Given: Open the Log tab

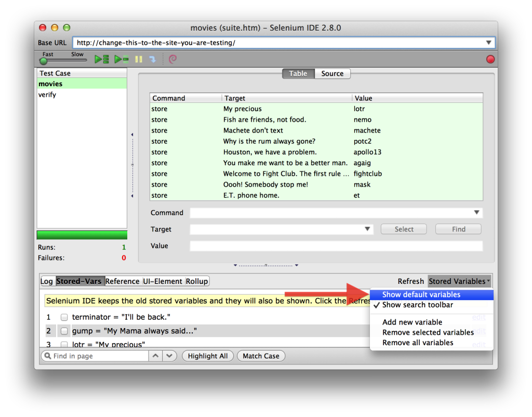Looking at the screenshot, I should point(46,281).
